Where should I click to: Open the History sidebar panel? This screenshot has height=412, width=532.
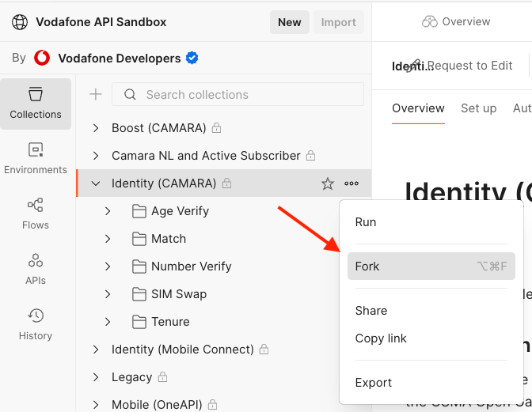click(x=36, y=324)
